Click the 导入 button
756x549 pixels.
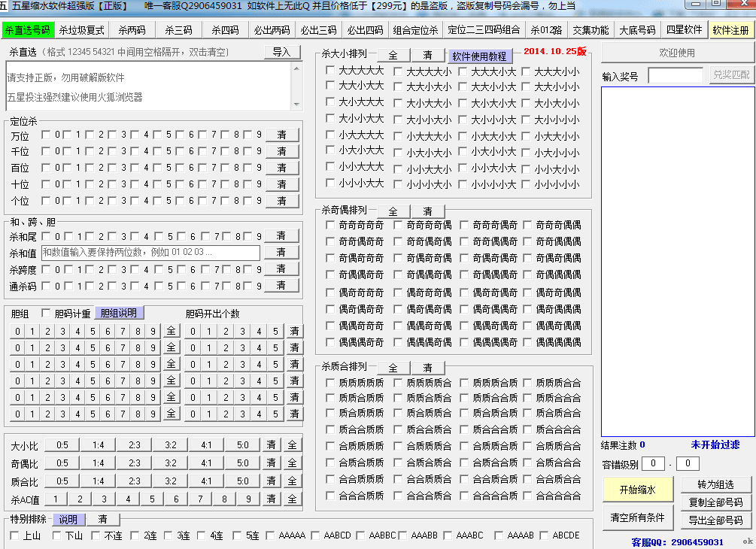tap(282, 53)
